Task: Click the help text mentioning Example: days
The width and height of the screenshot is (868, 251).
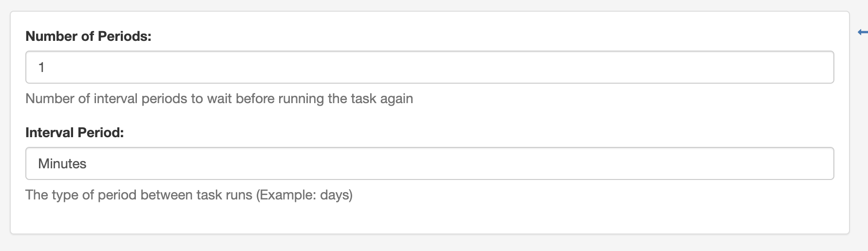Action: [189, 195]
